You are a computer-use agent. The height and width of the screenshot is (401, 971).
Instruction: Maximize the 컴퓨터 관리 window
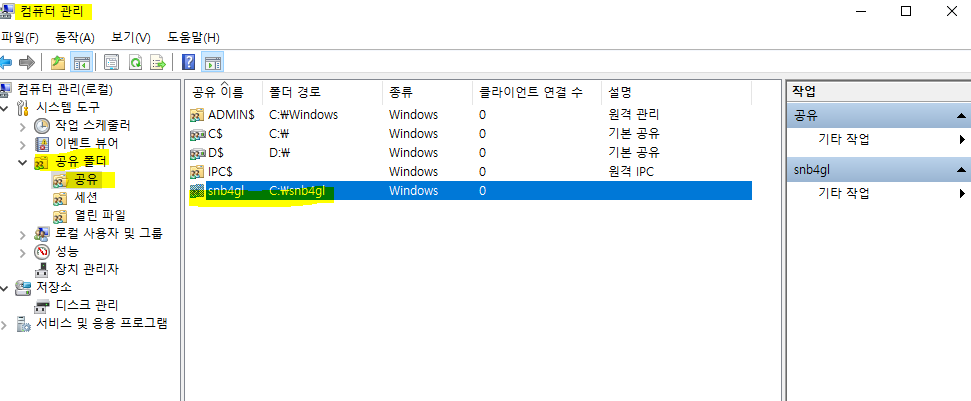point(906,11)
